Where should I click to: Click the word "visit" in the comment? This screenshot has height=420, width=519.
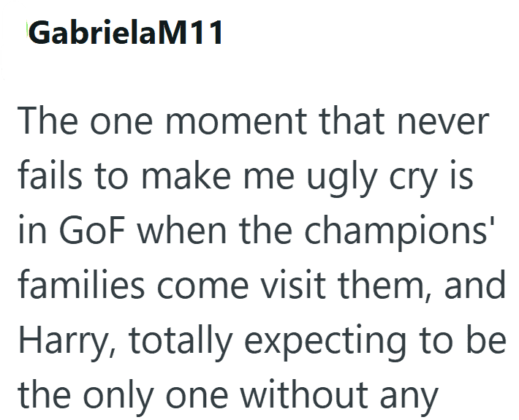293,284
